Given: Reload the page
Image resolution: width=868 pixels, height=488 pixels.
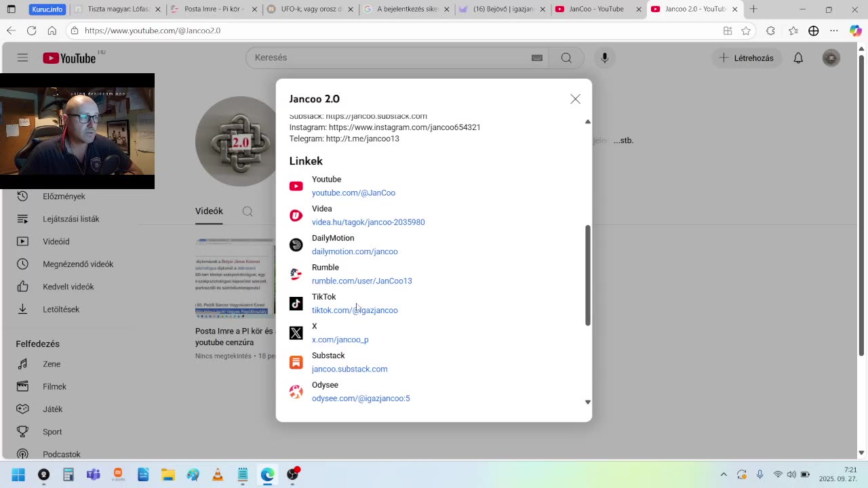Looking at the screenshot, I should click(31, 30).
